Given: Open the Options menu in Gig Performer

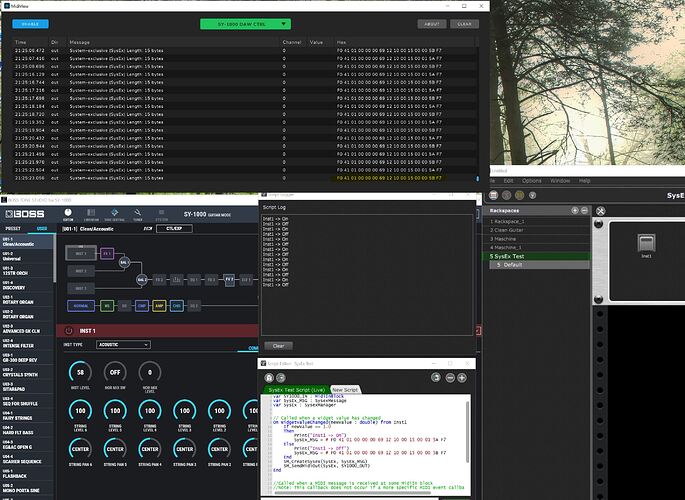Looking at the screenshot, I should coord(531,181).
